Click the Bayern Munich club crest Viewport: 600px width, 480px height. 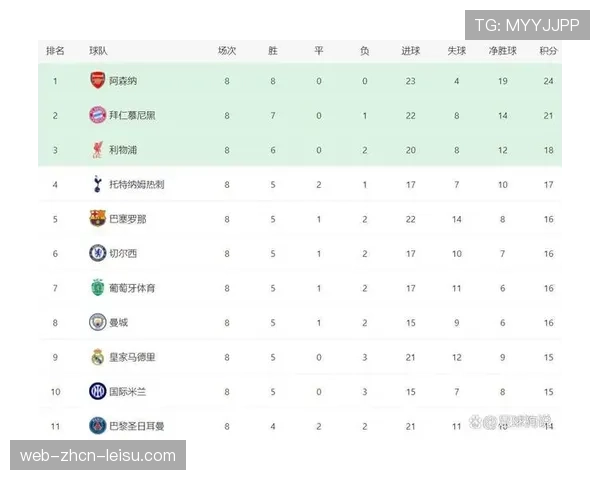click(97, 115)
